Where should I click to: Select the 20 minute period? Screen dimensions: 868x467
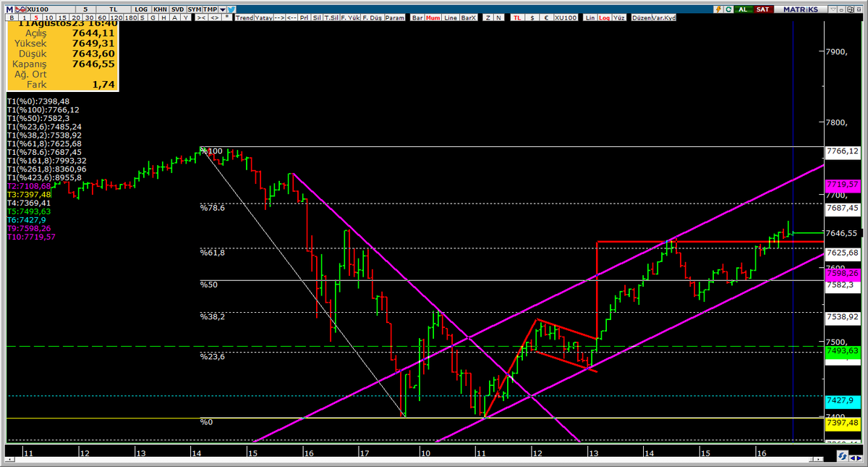(75, 17)
